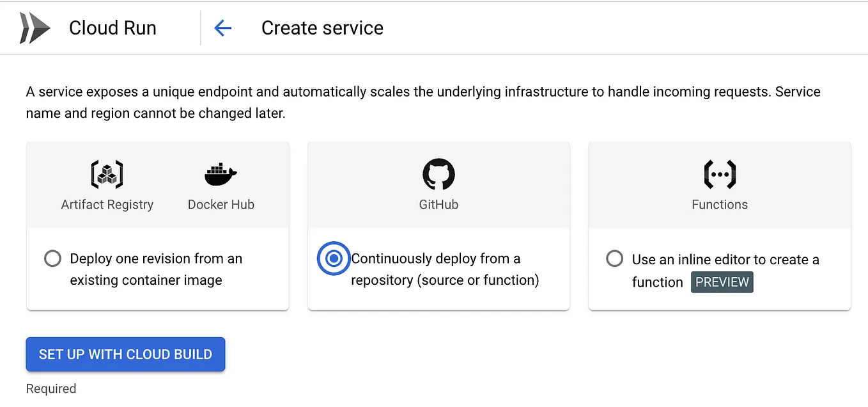Select use an inline editor option
868x407 pixels.
614,259
